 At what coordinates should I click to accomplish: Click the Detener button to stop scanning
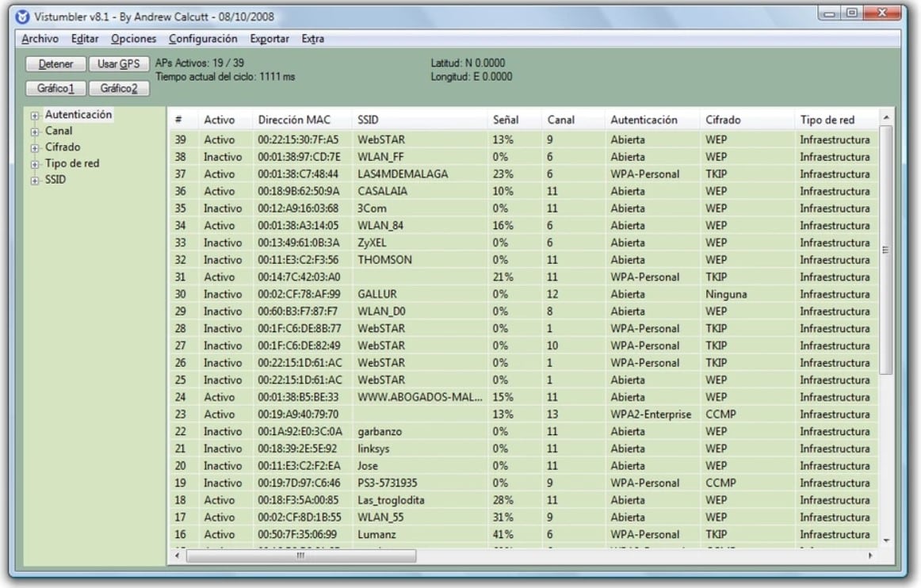coord(55,64)
